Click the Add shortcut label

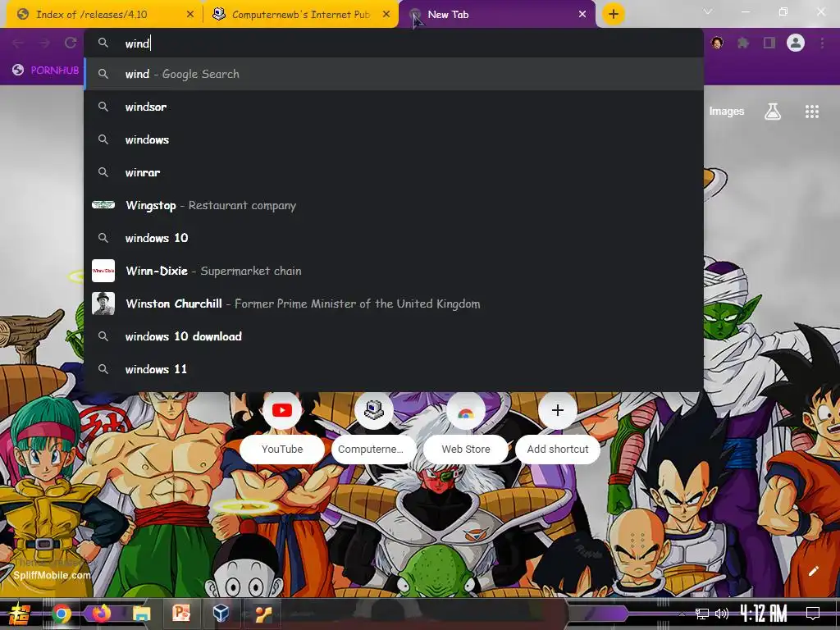click(557, 449)
